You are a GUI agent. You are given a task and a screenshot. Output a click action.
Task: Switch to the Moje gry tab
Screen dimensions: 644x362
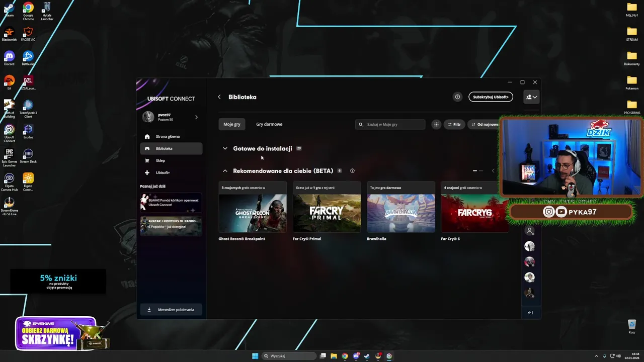pos(232,124)
